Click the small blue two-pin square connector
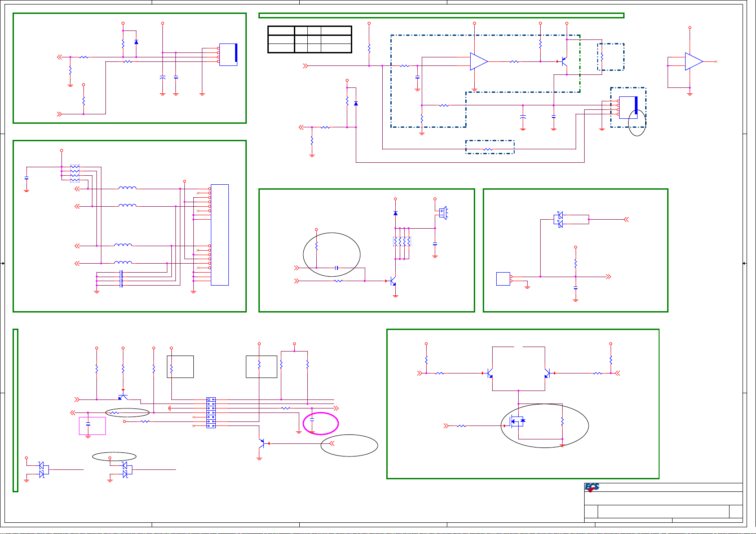Image resolution: width=756 pixels, height=534 pixels. point(503,279)
